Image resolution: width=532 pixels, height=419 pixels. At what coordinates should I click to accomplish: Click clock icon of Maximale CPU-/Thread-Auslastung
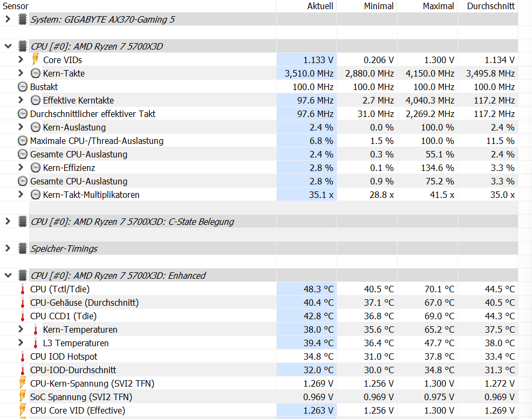click(23, 141)
